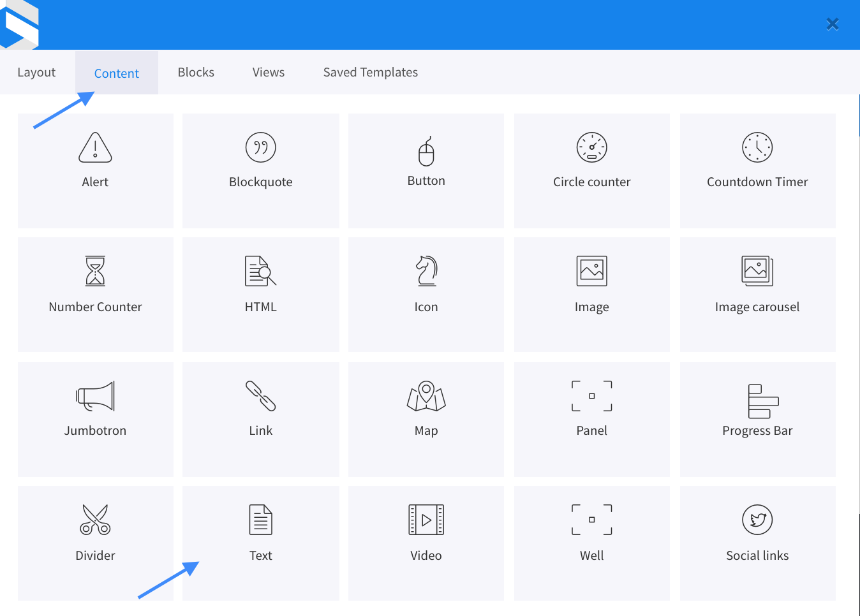Click the Text element label

(260, 555)
